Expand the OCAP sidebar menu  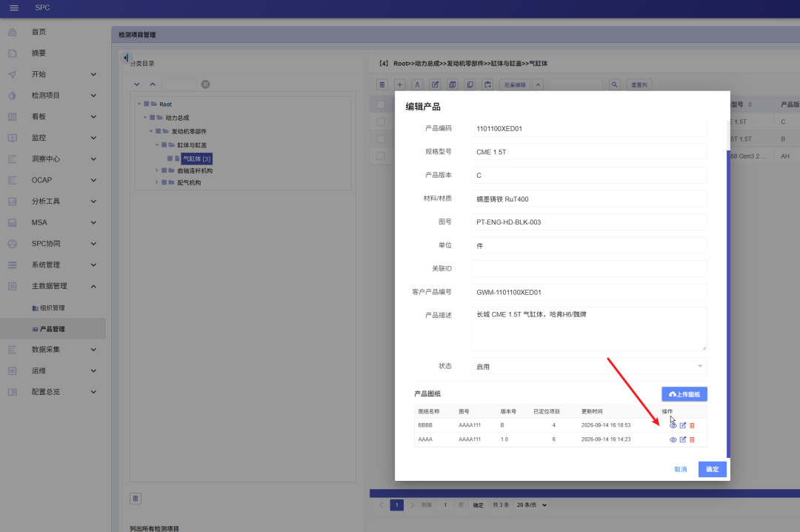[53, 180]
